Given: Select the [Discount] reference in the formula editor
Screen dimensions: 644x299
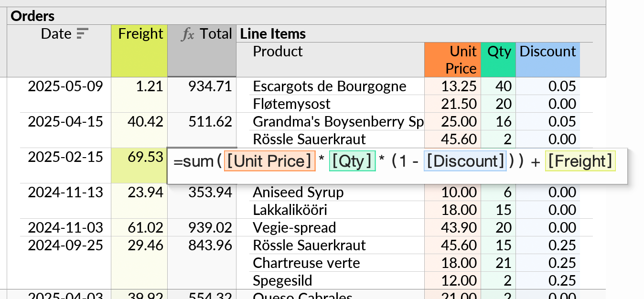Looking at the screenshot, I should (x=465, y=161).
